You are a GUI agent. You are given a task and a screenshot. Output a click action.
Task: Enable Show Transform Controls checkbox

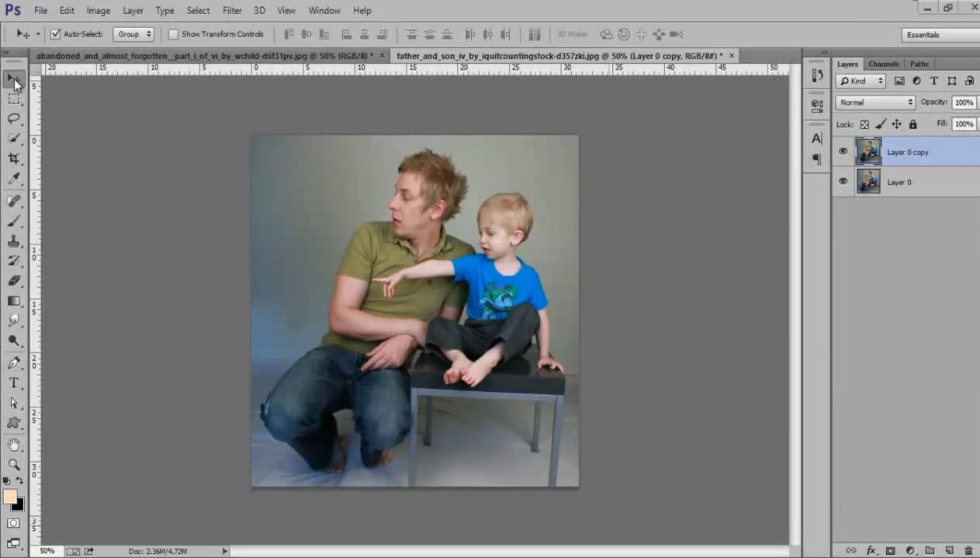(x=173, y=34)
